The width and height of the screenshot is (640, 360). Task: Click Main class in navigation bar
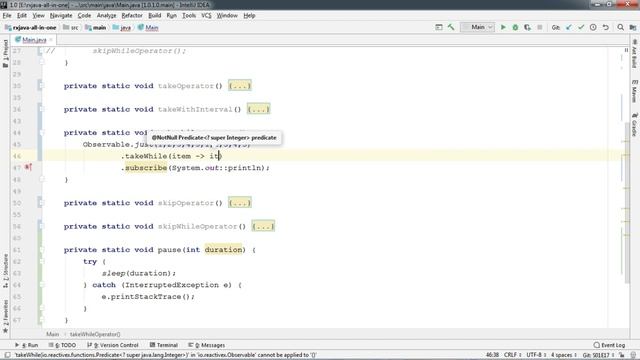(x=148, y=27)
